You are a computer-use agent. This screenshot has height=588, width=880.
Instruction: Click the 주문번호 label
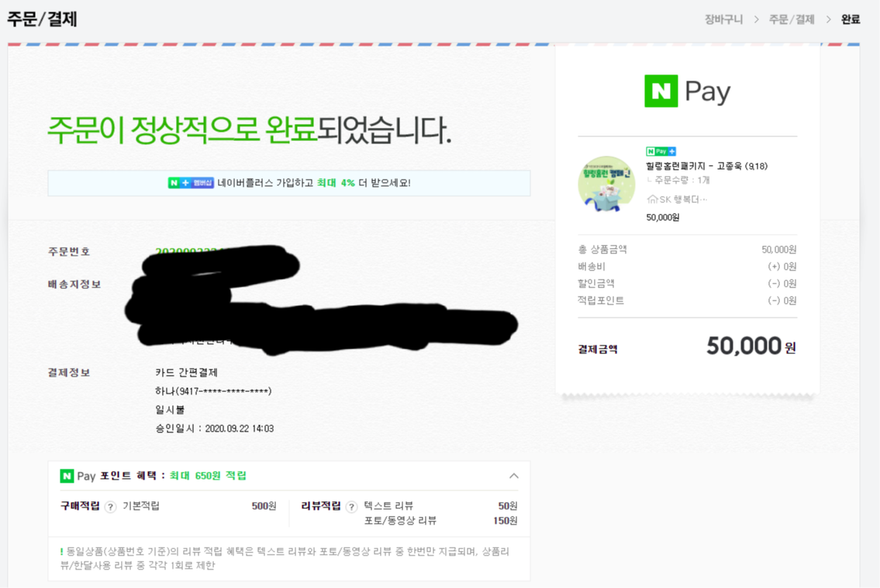[69, 251]
